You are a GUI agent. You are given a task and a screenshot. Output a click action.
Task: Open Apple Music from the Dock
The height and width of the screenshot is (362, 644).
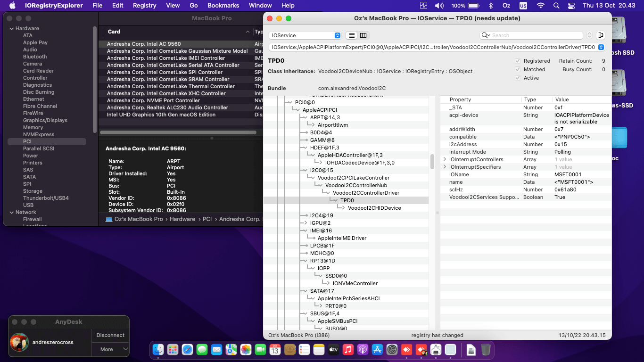pos(348,350)
